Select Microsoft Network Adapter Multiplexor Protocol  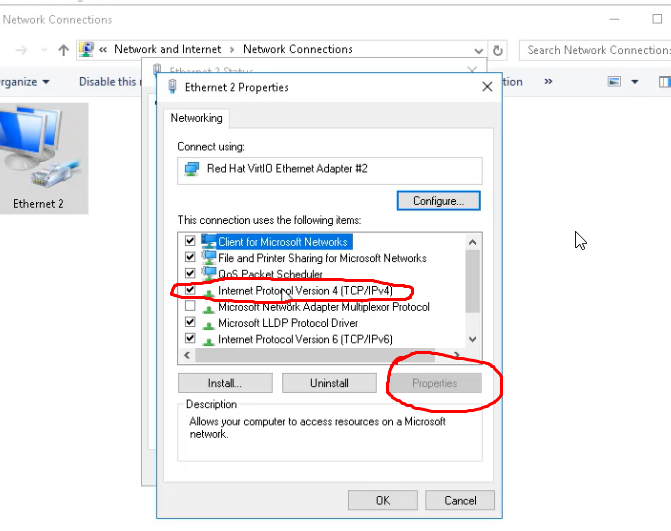[x=324, y=307]
